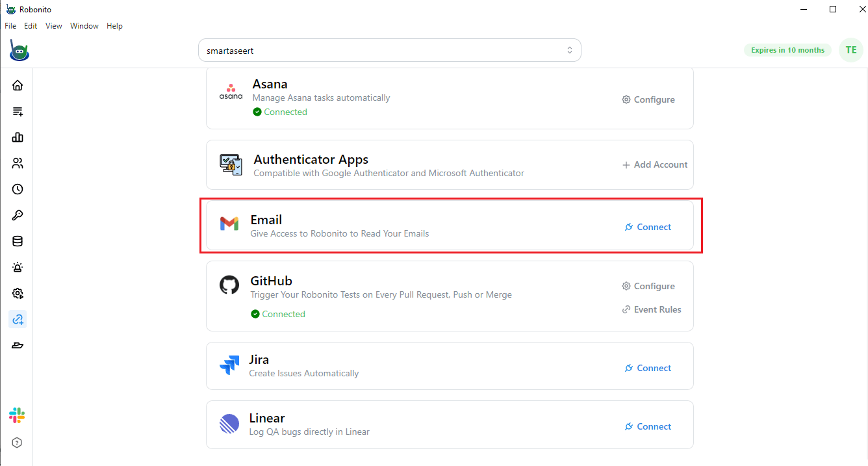Select the highlighted integrations link icon
The height and width of the screenshot is (466, 868).
[18, 319]
